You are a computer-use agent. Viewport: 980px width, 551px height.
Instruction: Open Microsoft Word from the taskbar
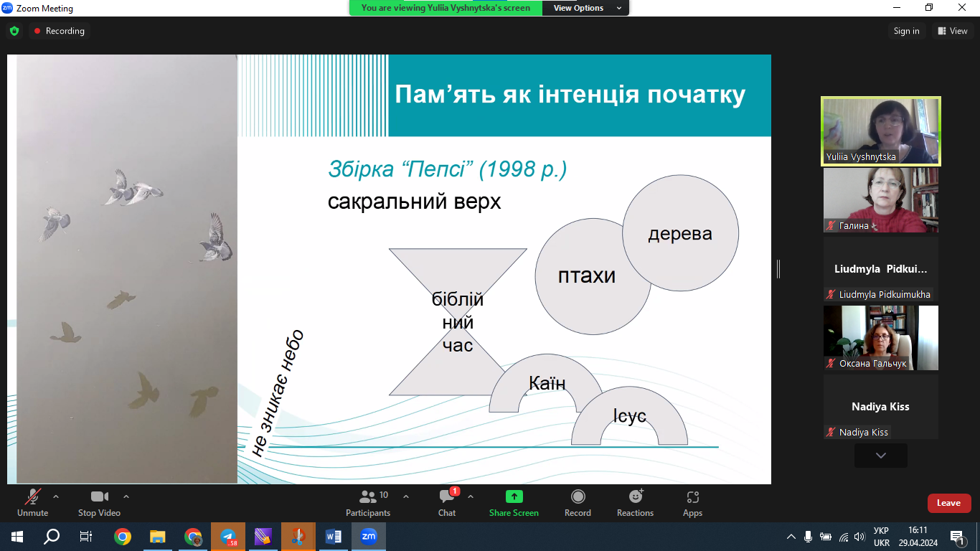[334, 537]
